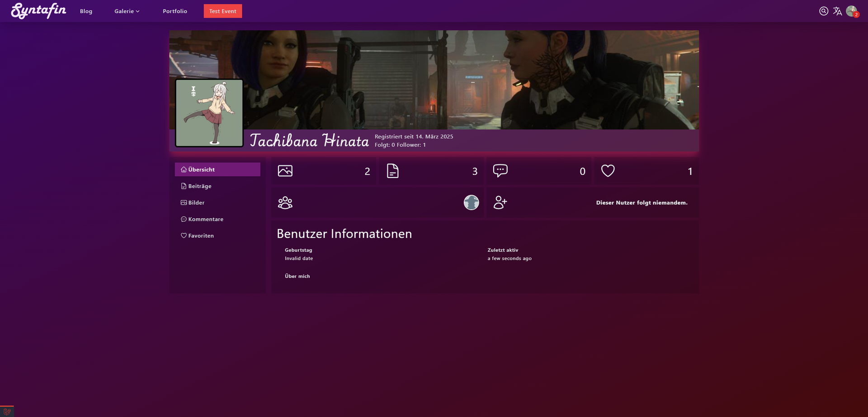This screenshot has height=417, width=868.
Task: Show Kommentare in sidebar
Action: 205,219
